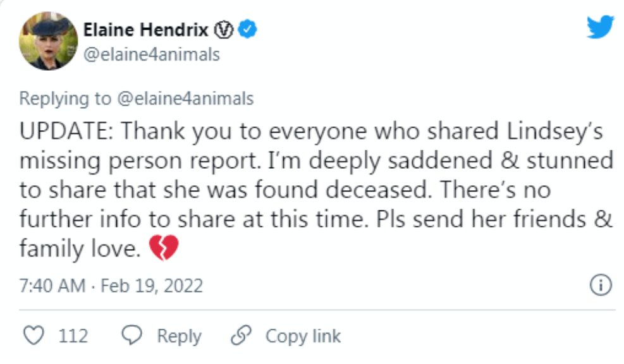Viewport: 624px width, 364px height.
Task: Click the blue verified checkmark badge
Action: click(x=249, y=29)
